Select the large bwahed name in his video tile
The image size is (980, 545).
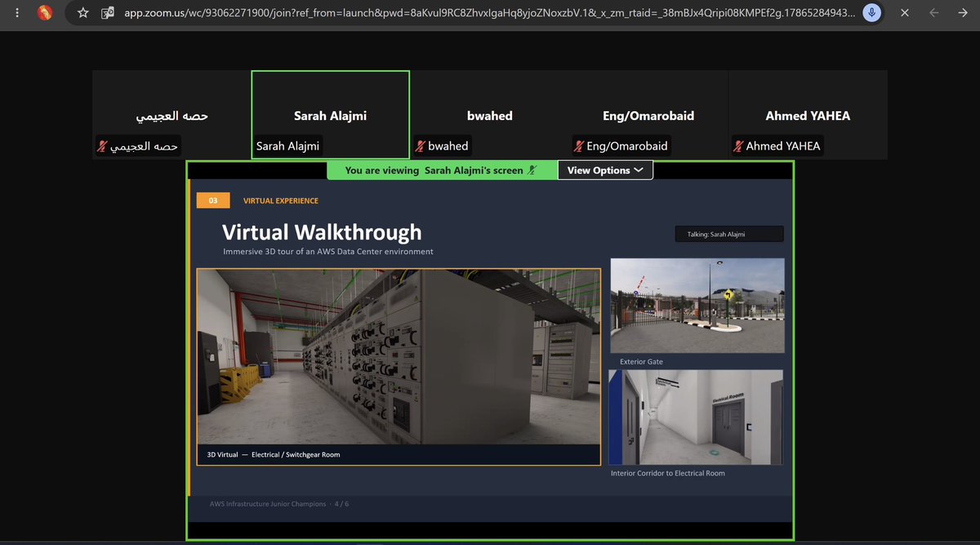pyautogui.click(x=489, y=116)
